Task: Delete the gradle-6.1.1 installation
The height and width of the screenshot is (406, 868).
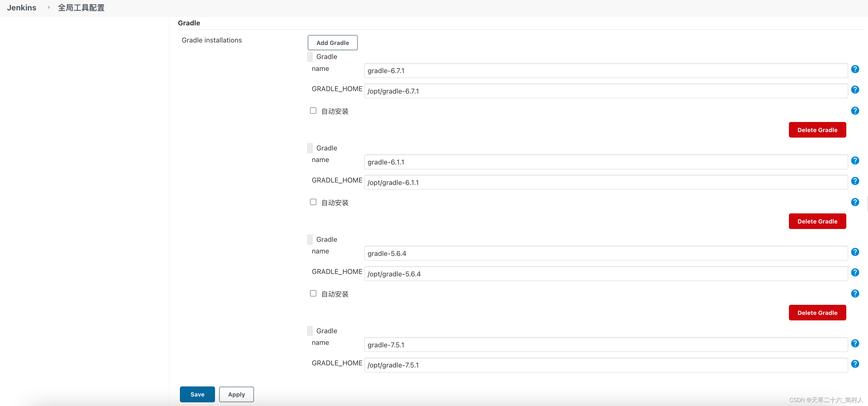Action: point(817,221)
